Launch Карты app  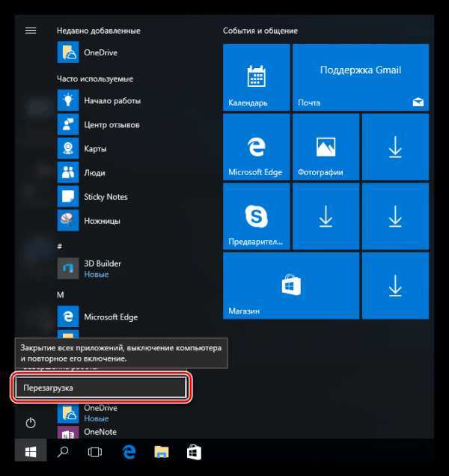click(82, 148)
